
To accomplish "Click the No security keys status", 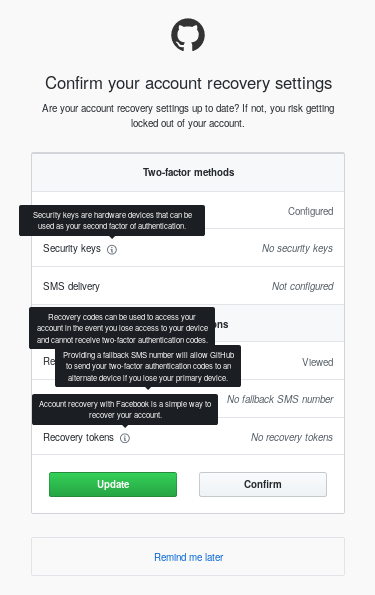I will tap(297, 248).
